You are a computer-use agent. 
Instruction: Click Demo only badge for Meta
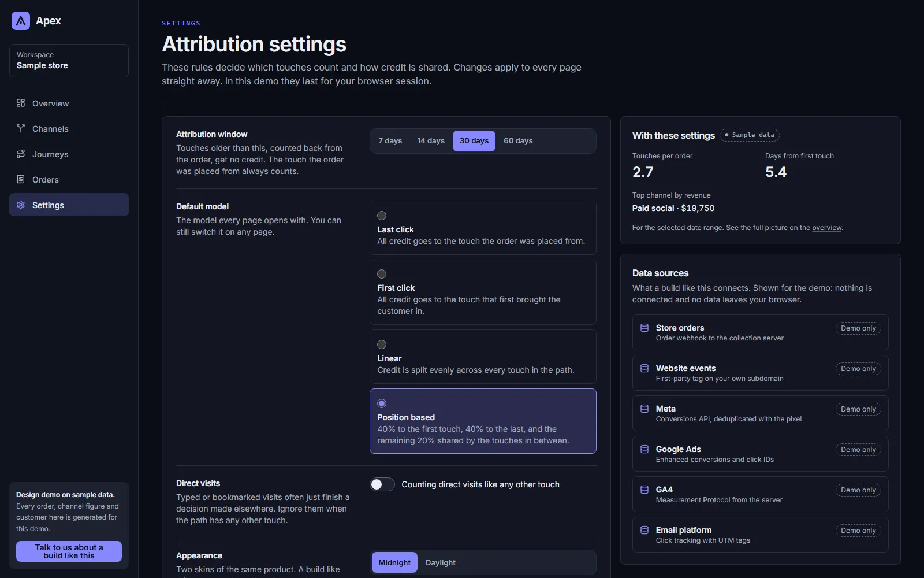coord(858,409)
